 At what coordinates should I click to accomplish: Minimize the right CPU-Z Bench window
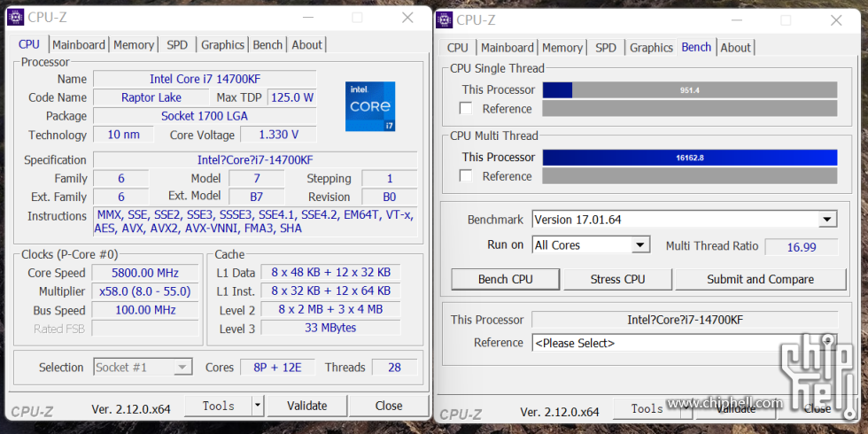(736, 21)
